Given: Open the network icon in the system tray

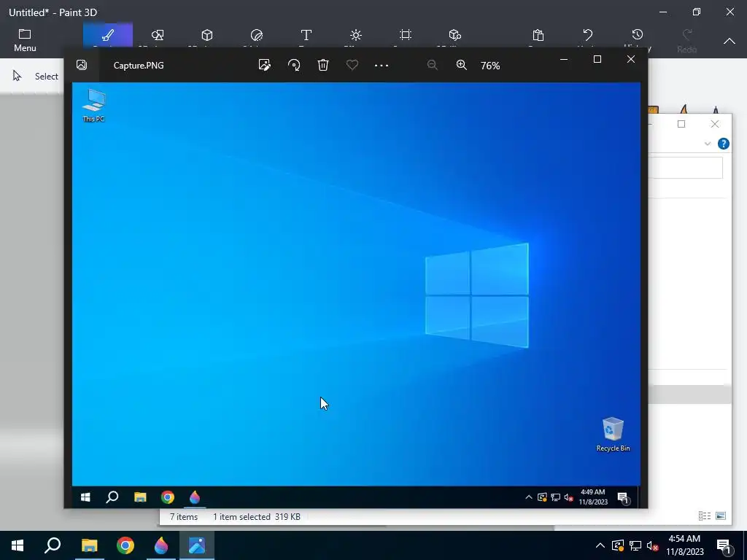Looking at the screenshot, I should click(635, 545).
